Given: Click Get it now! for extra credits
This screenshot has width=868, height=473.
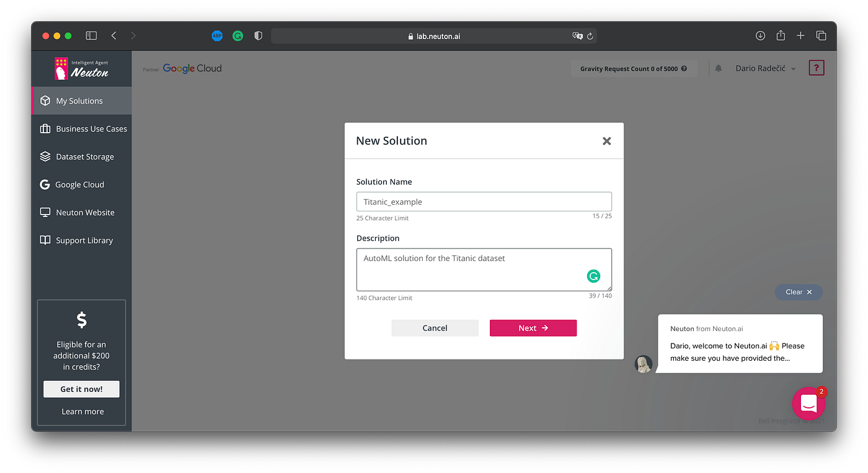Looking at the screenshot, I should click(81, 389).
